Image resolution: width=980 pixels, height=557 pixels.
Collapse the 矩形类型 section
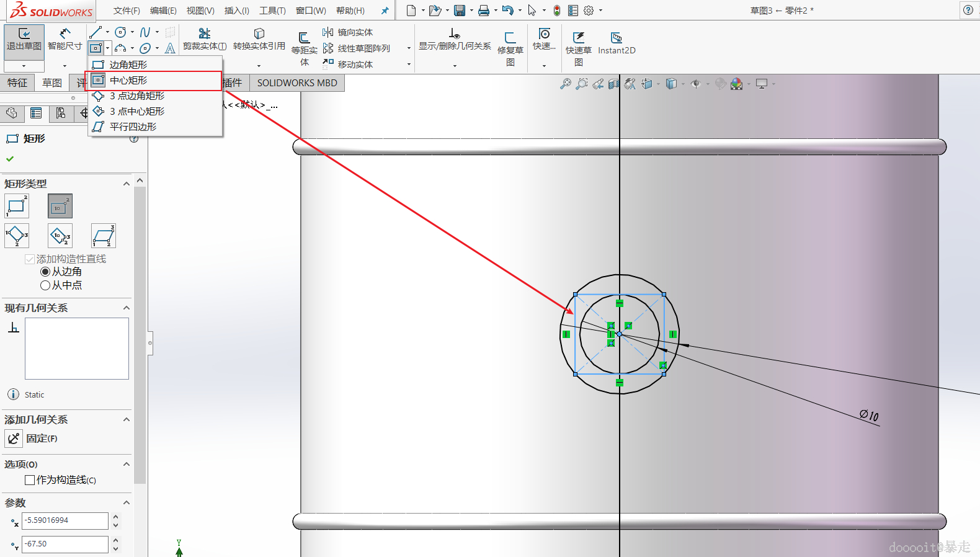tap(127, 184)
